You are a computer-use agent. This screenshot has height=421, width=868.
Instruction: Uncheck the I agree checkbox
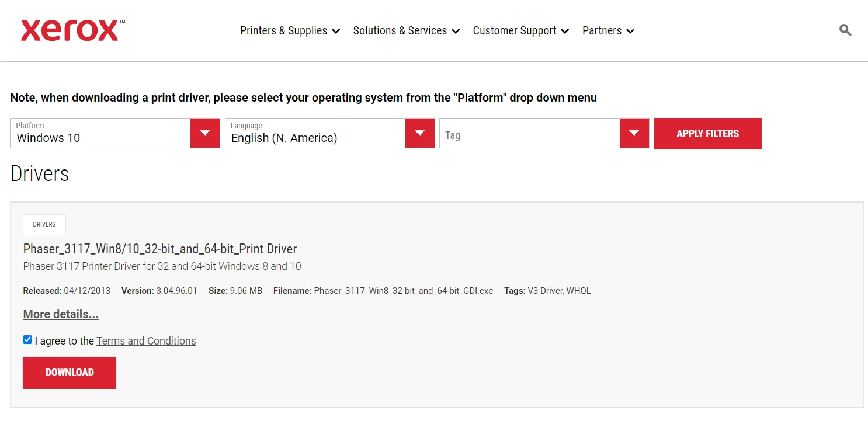click(x=27, y=340)
